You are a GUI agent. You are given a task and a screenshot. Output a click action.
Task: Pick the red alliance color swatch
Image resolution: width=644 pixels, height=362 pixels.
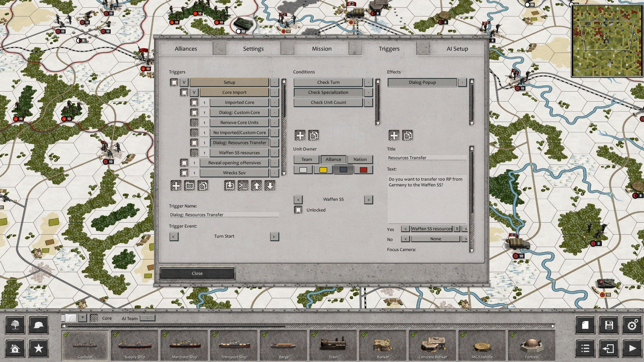tap(363, 170)
